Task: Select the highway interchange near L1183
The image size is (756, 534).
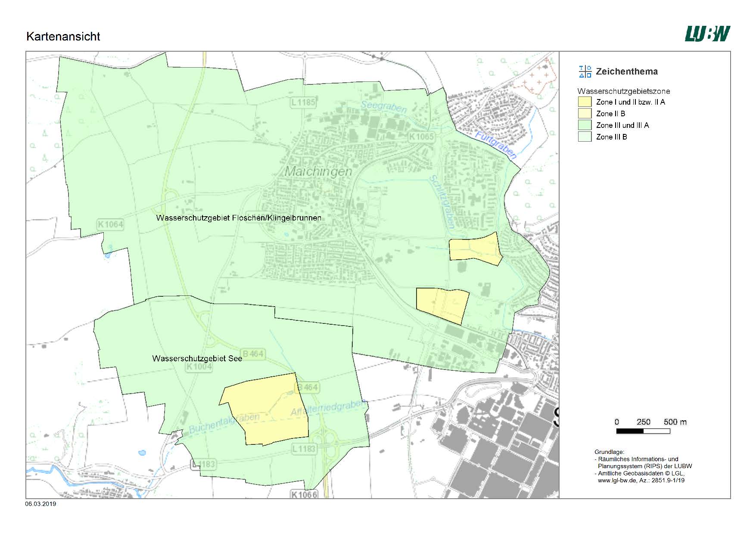Action: [329, 440]
